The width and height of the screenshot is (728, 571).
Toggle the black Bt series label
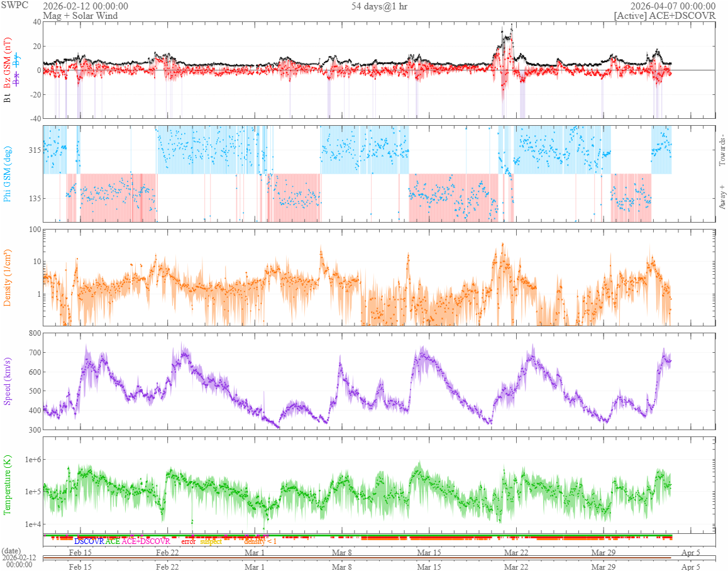pyautogui.click(x=7, y=98)
